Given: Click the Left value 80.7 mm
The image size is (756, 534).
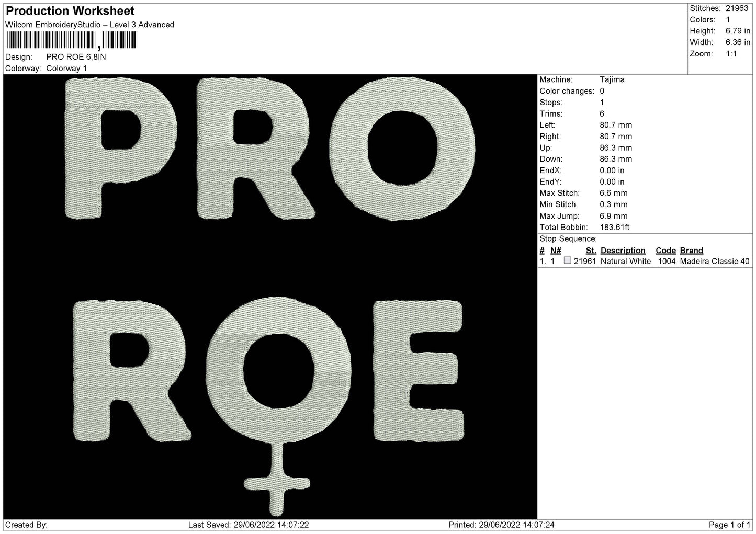Looking at the screenshot, I should (x=616, y=125).
